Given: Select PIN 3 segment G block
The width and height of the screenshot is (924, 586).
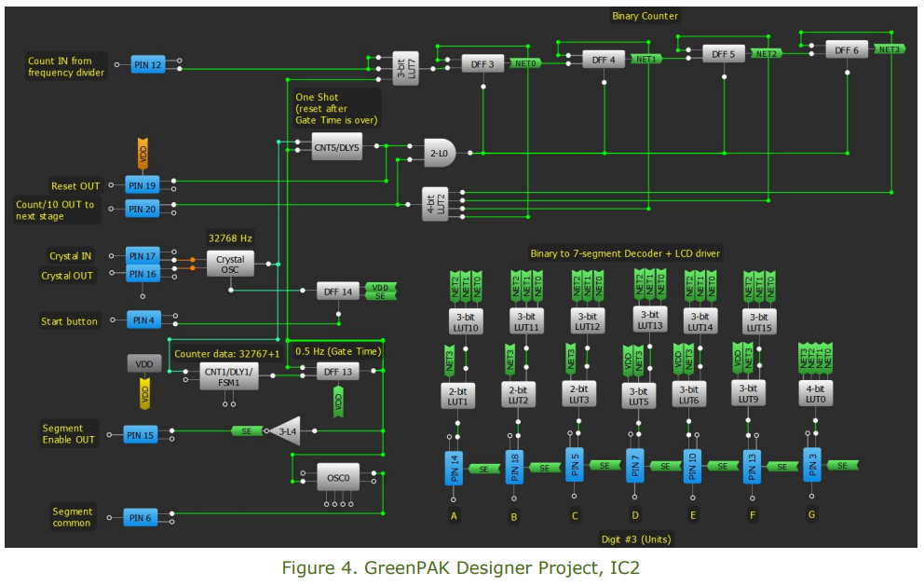Looking at the screenshot, I should tap(812, 465).
